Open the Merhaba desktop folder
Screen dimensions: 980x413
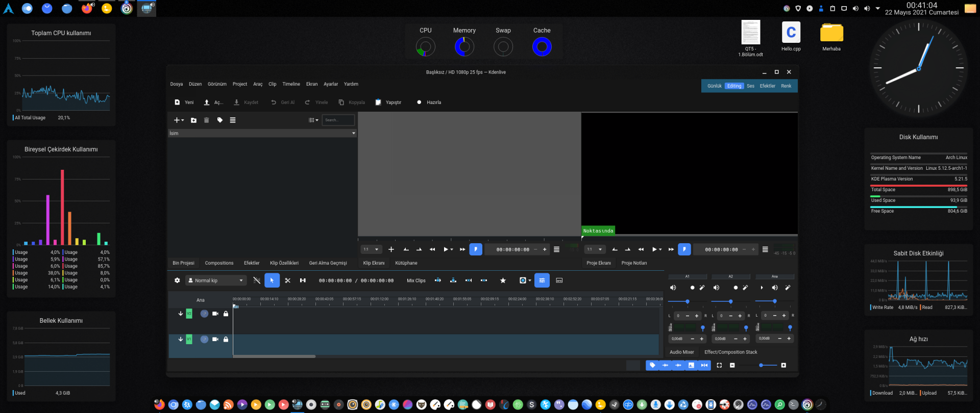pos(831,37)
